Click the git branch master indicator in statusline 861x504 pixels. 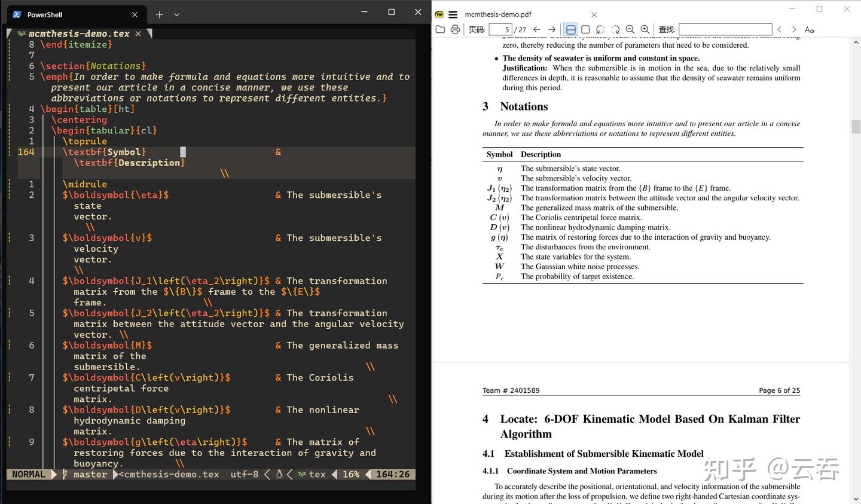pyautogui.click(x=90, y=474)
